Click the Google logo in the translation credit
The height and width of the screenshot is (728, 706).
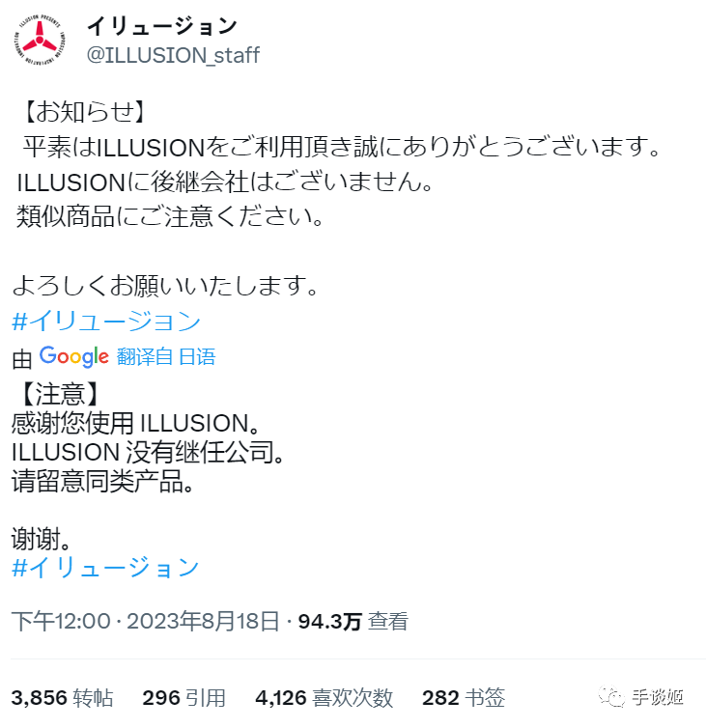point(73,356)
